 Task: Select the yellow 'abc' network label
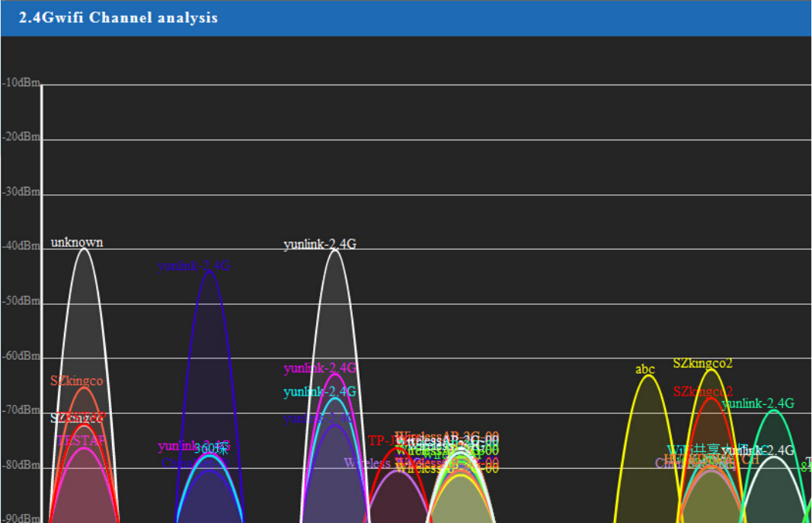pos(644,370)
